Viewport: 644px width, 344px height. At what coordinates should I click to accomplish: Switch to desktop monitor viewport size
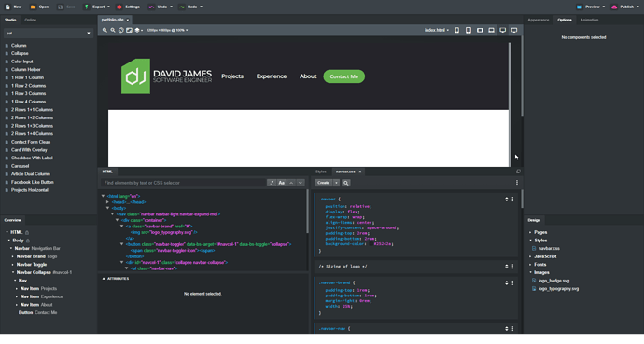tap(503, 30)
